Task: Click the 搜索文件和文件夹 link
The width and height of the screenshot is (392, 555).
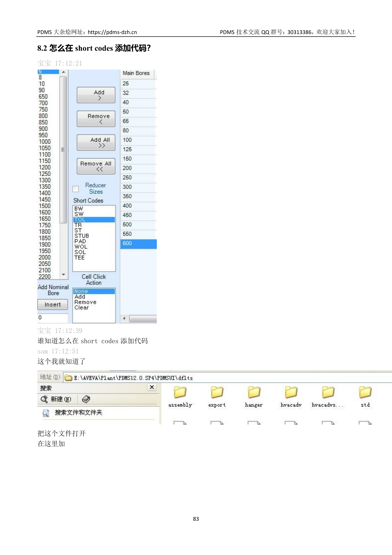Action: pos(79,413)
